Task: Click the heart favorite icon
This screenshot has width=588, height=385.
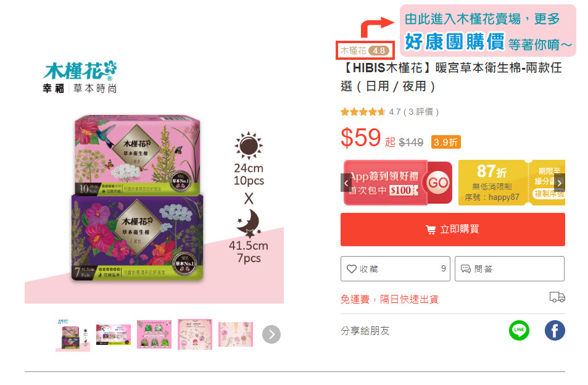Action: tap(351, 269)
